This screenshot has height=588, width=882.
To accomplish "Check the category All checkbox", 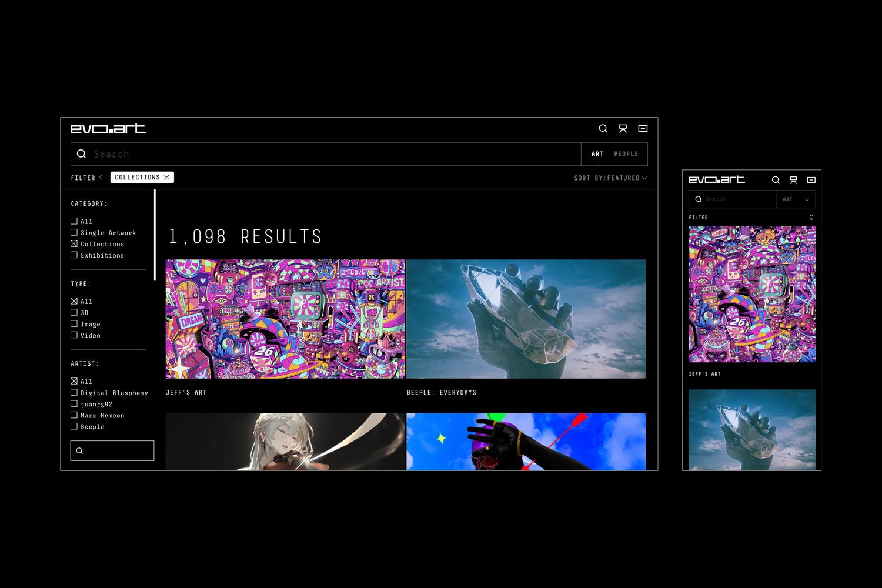I will tap(74, 221).
